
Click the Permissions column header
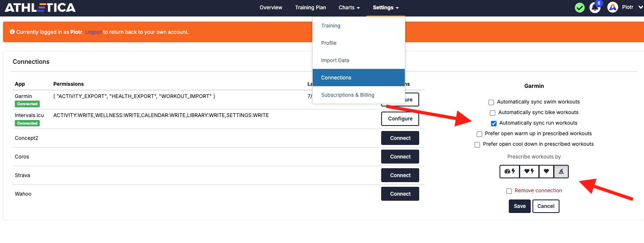[x=68, y=84]
